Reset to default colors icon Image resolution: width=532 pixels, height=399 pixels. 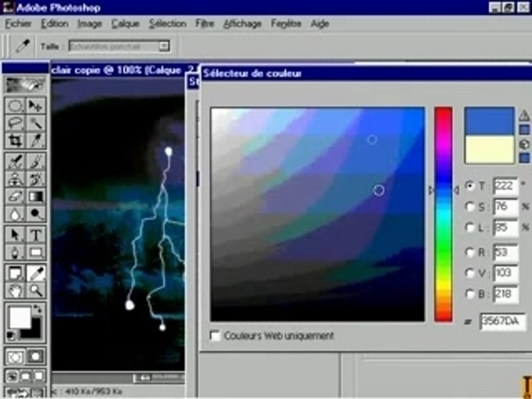(11, 336)
